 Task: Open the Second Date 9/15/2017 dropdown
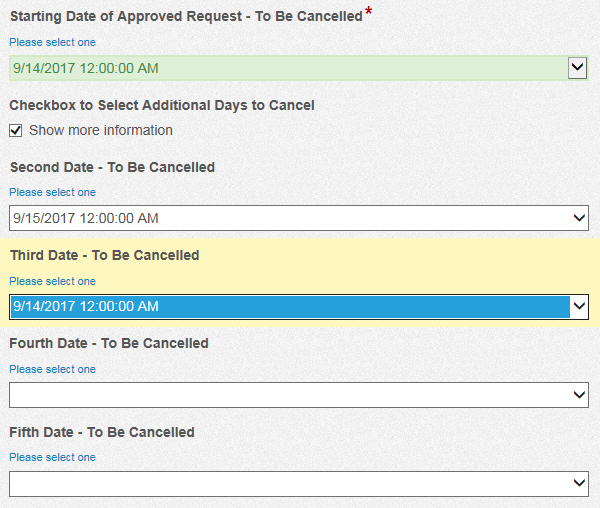[299, 218]
